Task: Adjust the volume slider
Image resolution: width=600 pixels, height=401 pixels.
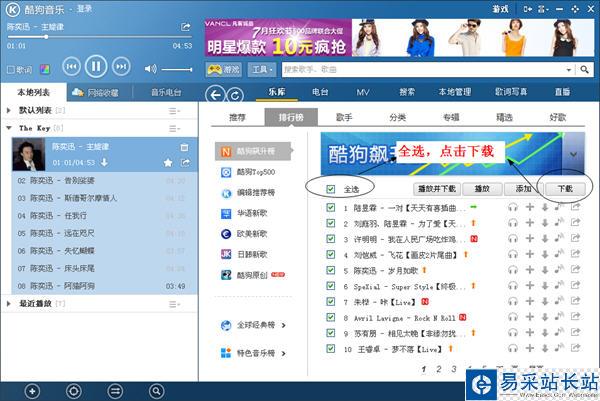Action: click(176, 69)
